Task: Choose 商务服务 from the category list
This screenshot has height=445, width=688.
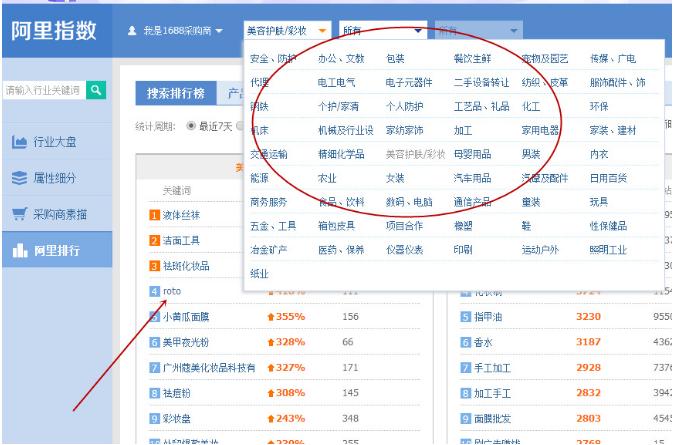Action: pos(268,202)
